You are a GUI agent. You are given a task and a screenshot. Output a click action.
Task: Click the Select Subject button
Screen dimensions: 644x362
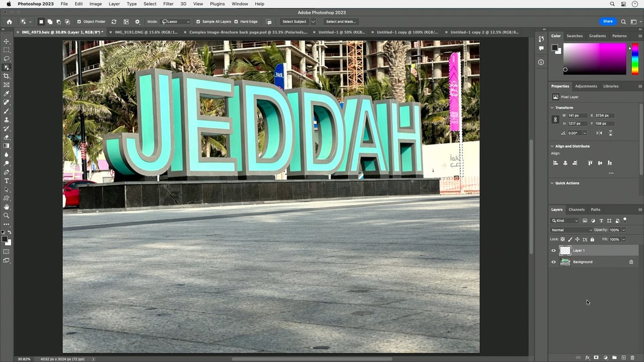[x=294, y=22]
